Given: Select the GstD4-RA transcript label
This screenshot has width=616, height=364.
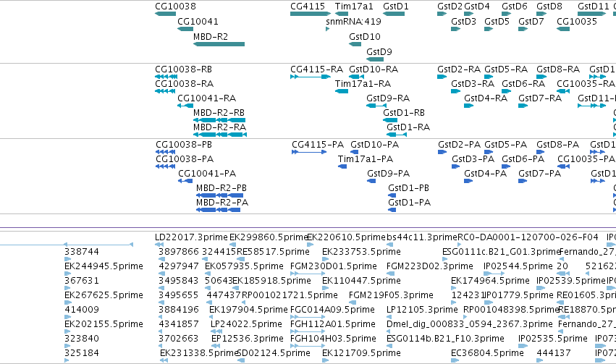Looking at the screenshot, I should pyautogui.click(x=486, y=98).
